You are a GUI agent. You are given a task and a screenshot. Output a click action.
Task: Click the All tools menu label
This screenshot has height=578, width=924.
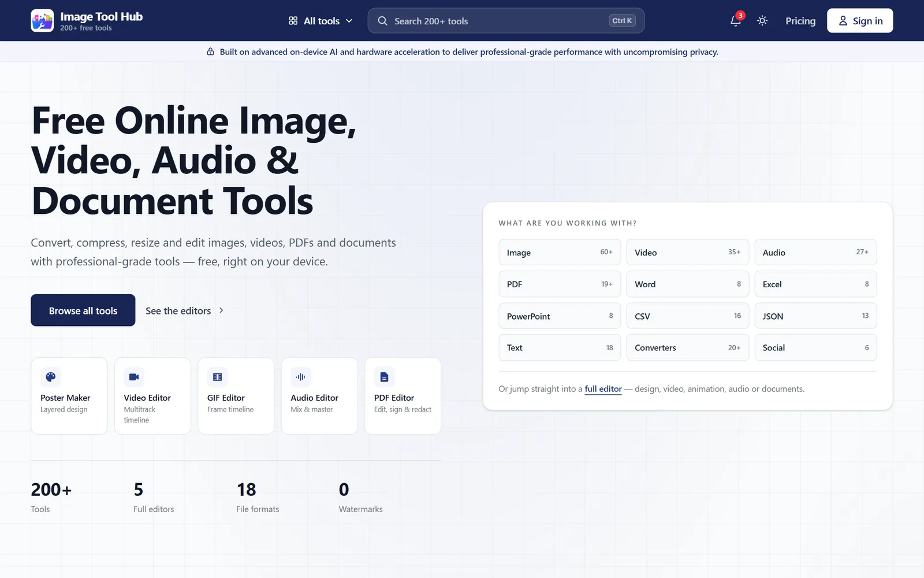pyautogui.click(x=322, y=21)
